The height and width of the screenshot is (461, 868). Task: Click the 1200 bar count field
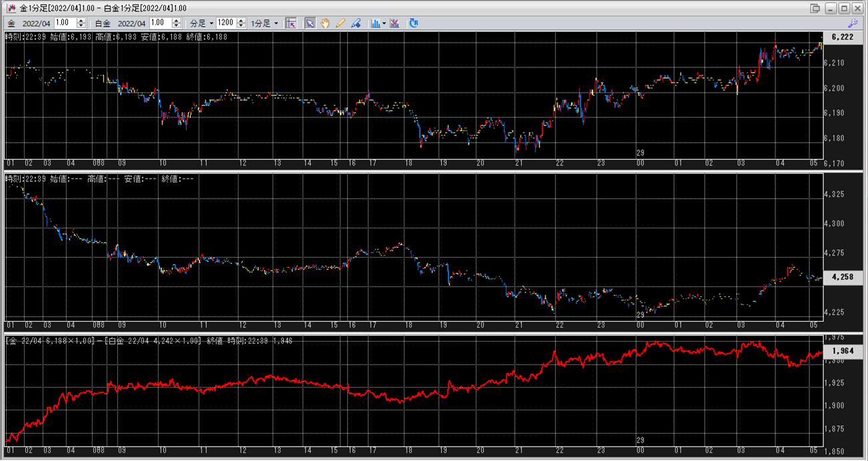(x=225, y=23)
